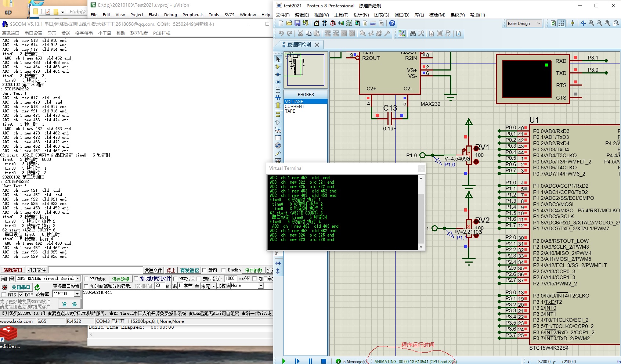The image size is (621, 364).
Task: Open the 调试(D) debug menu in Proteus
Action: 402,15
